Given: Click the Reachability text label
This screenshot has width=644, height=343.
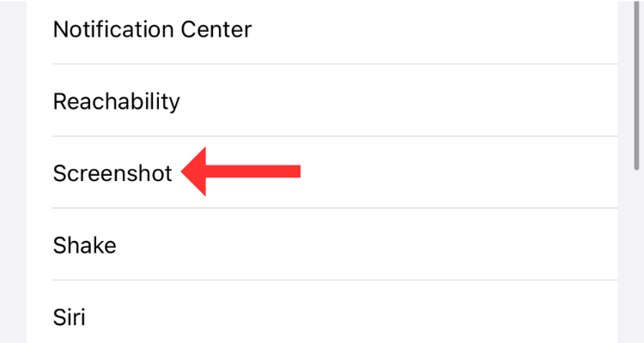Looking at the screenshot, I should coord(117,101).
